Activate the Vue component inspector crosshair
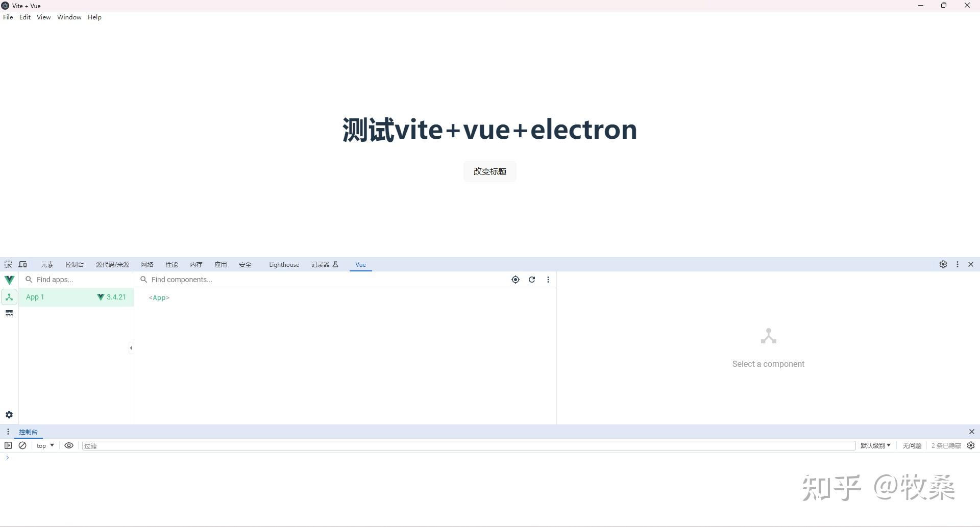 coord(515,280)
